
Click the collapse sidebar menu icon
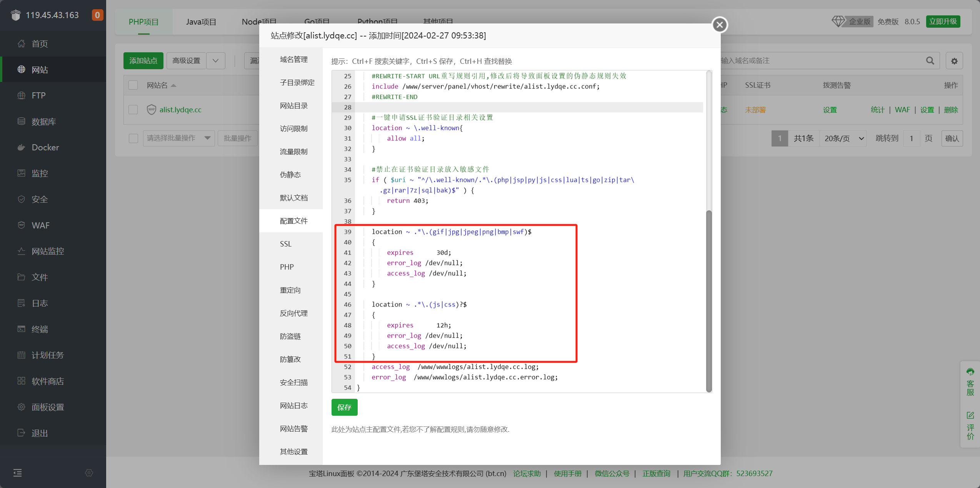pos(17,473)
